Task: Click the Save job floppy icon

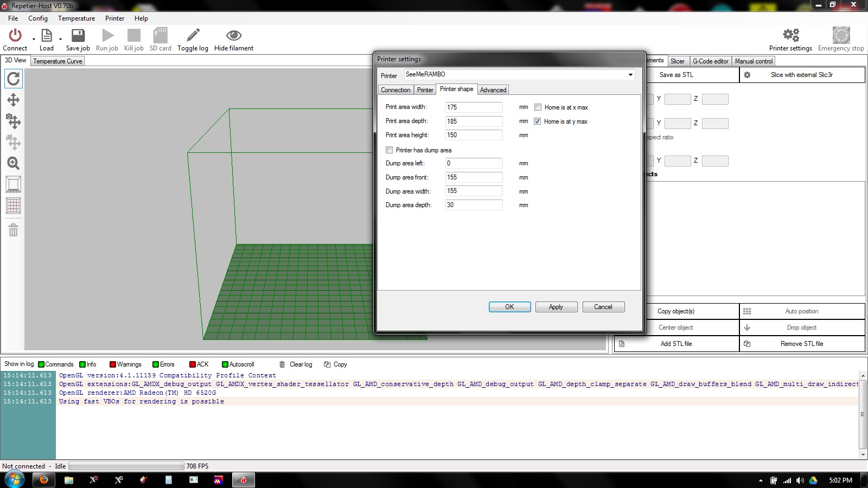Action: (x=78, y=36)
